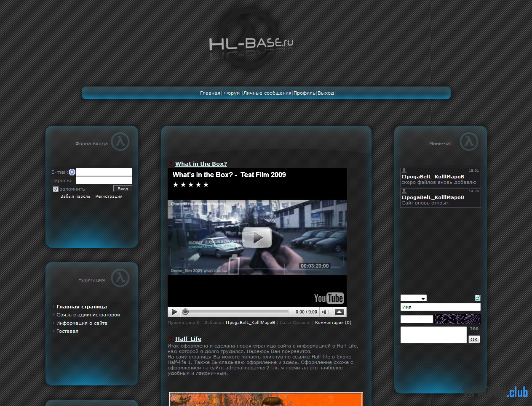Image resolution: width=532 pixels, height=406 pixels.
Task: Click the captcha code input field
Action: click(x=417, y=319)
